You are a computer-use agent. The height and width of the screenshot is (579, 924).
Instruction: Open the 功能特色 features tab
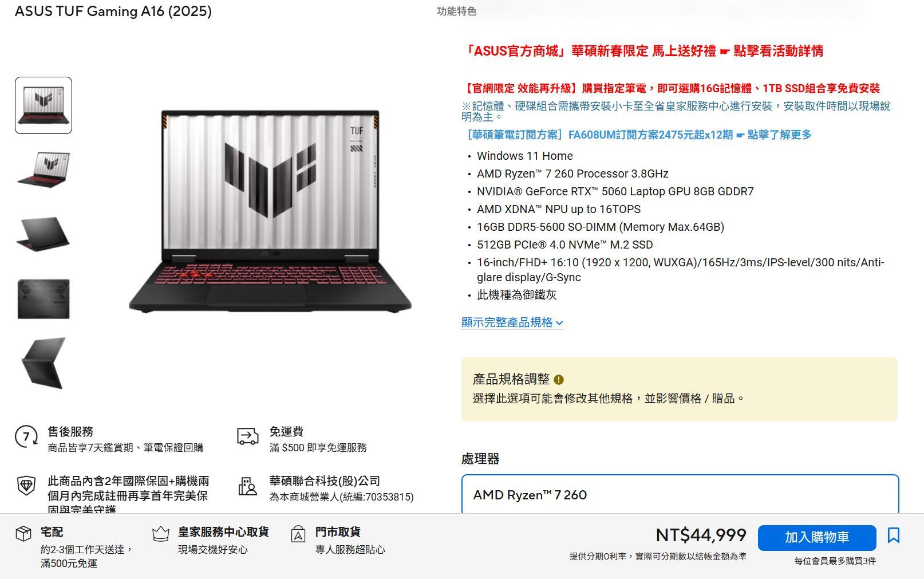[456, 11]
